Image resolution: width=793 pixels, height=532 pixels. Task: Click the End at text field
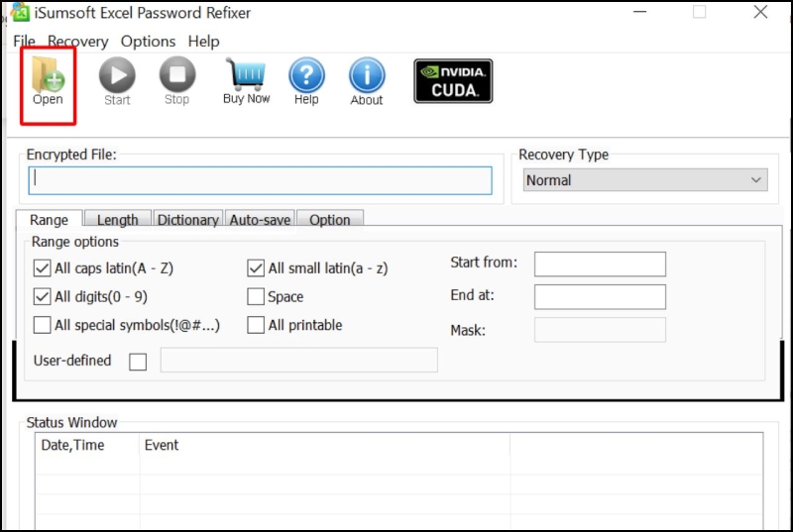click(x=600, y=297)
